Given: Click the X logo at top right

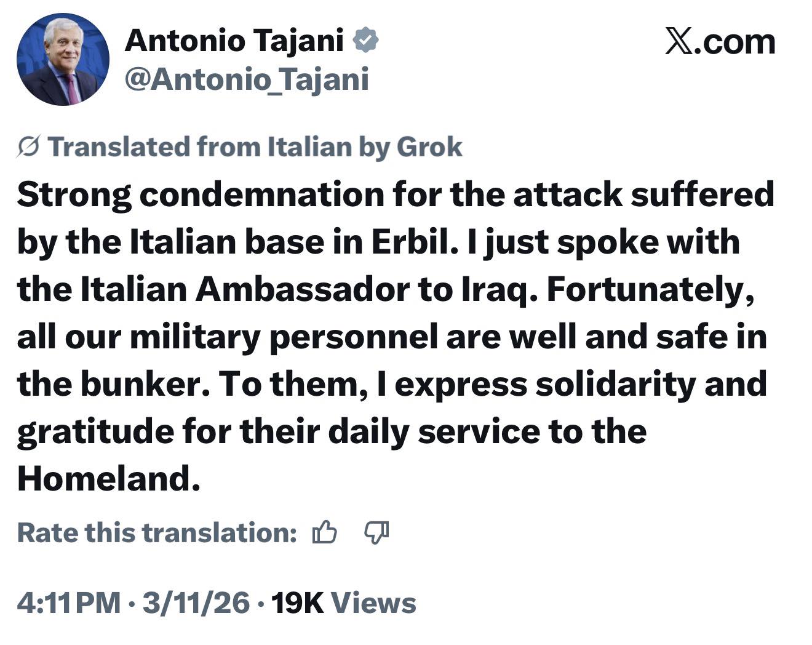Looking at the screenshot, I should pyautogui.click(x=679, y=42).
